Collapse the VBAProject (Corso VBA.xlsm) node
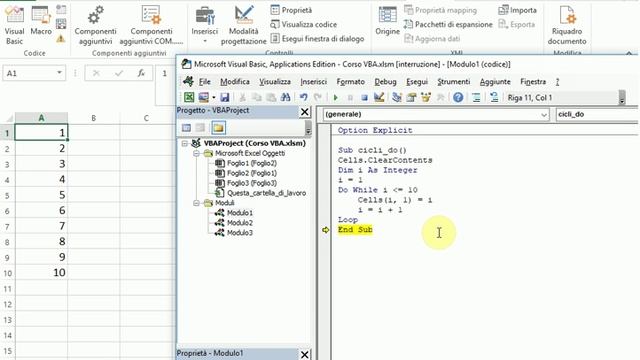Viewport: 640px width, 360px height. coord(184,143)
